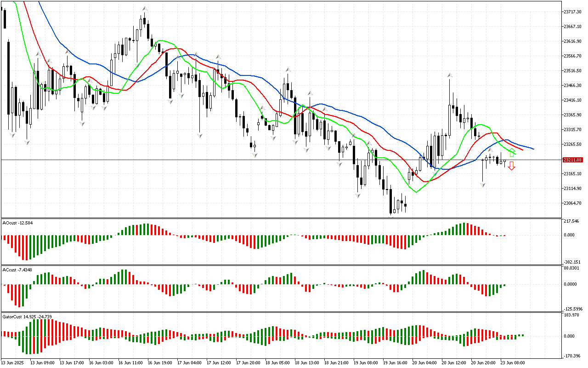Click down fractal below the 23 Jun long wick

pos(483,185)
